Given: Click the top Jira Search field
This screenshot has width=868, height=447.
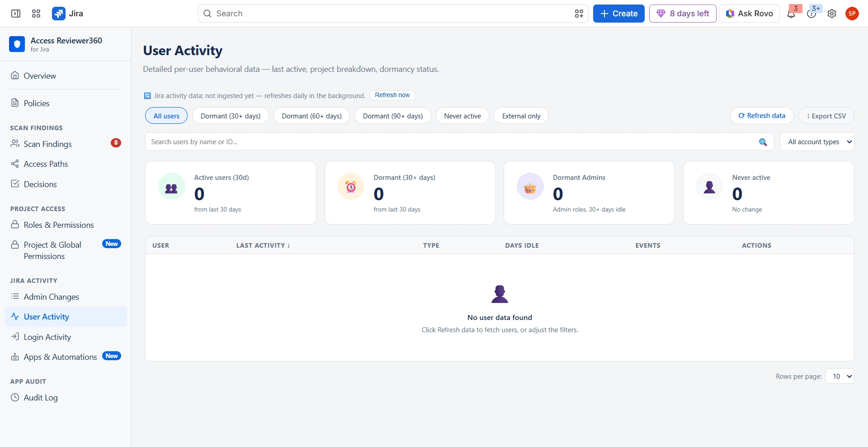Looking at the screenshot, I should (393, 14).
